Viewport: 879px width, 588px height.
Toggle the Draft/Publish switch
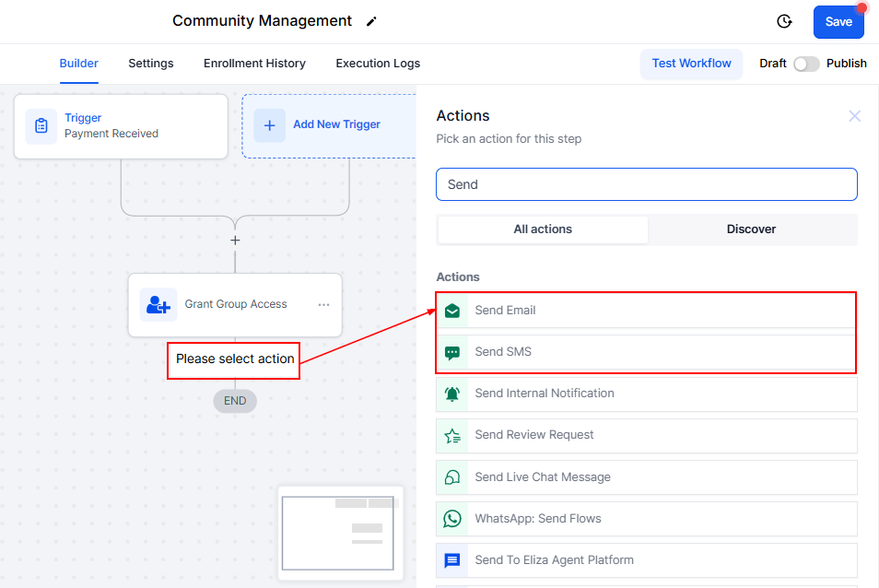(x=806, y=64)
